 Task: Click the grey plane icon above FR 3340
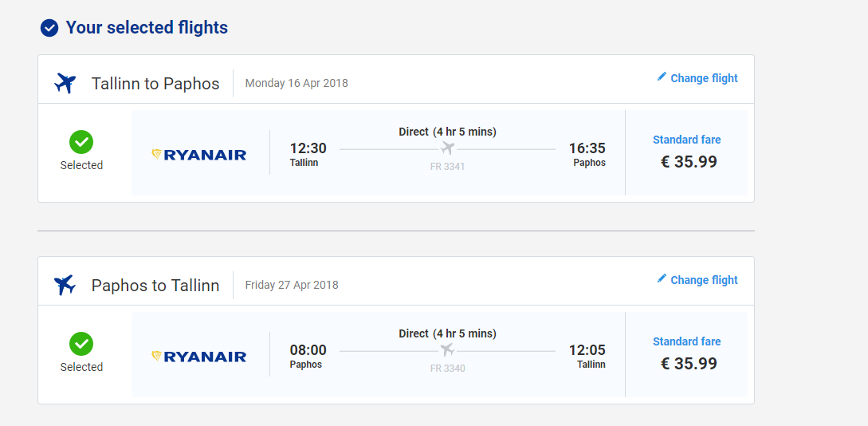click(447, 350)
